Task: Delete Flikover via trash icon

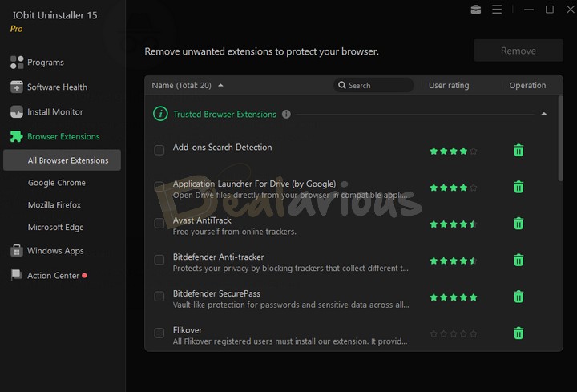Action: click(x=518, y=333)
